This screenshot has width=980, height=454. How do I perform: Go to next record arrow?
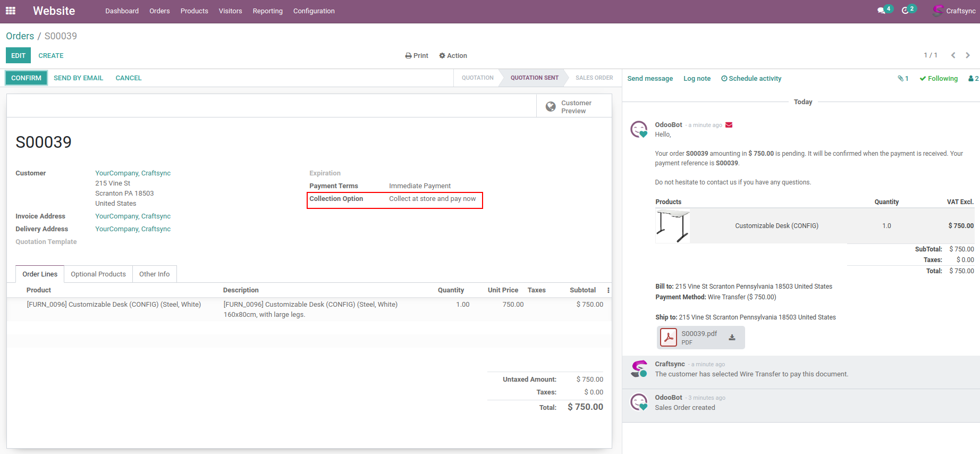(968, 55)
